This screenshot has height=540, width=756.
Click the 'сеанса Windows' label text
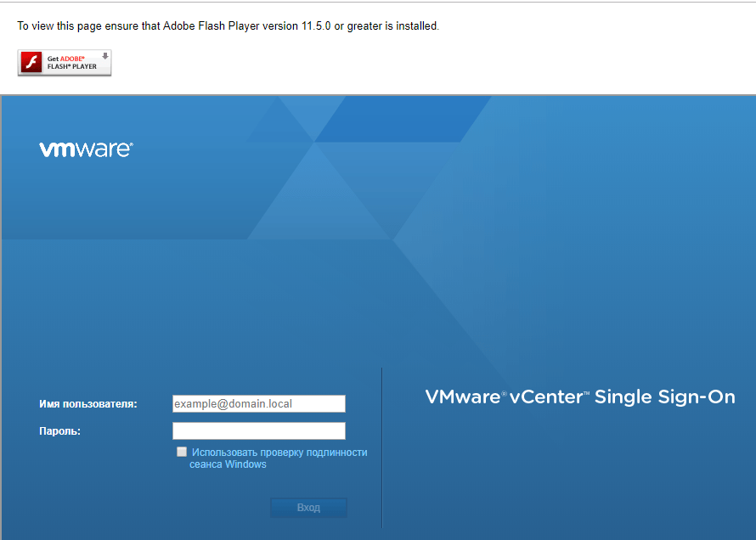[x=228, y=464]
